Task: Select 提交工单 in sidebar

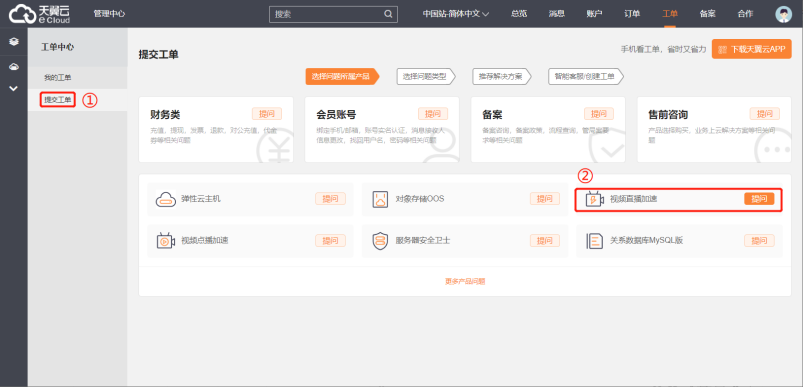Action: pyautogui.click(x=58, y=99)
